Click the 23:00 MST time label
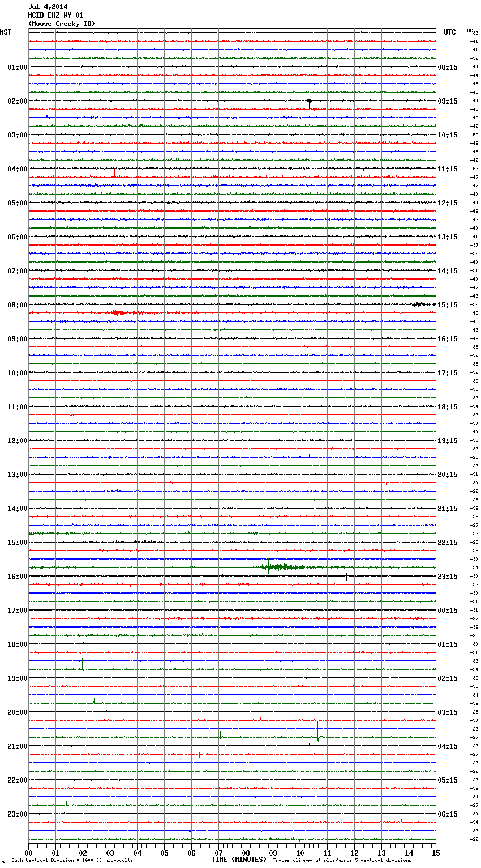 coord(17,814)
